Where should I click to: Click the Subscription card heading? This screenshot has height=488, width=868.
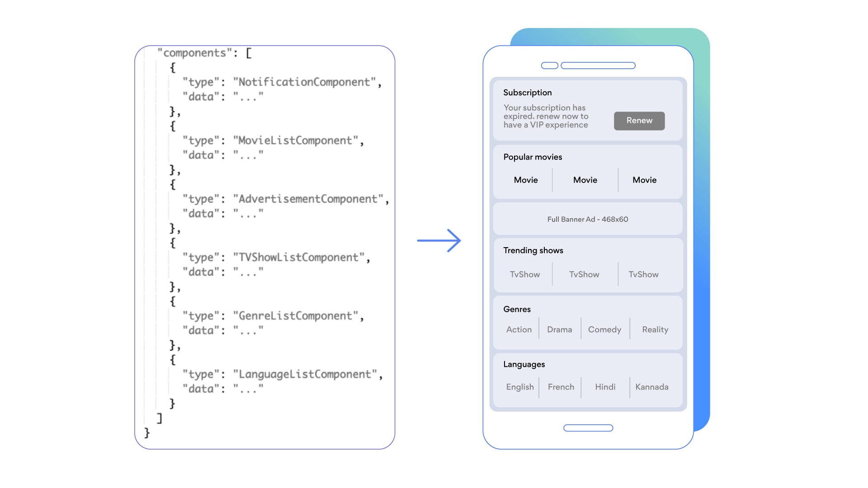click(x=528, y=93)
